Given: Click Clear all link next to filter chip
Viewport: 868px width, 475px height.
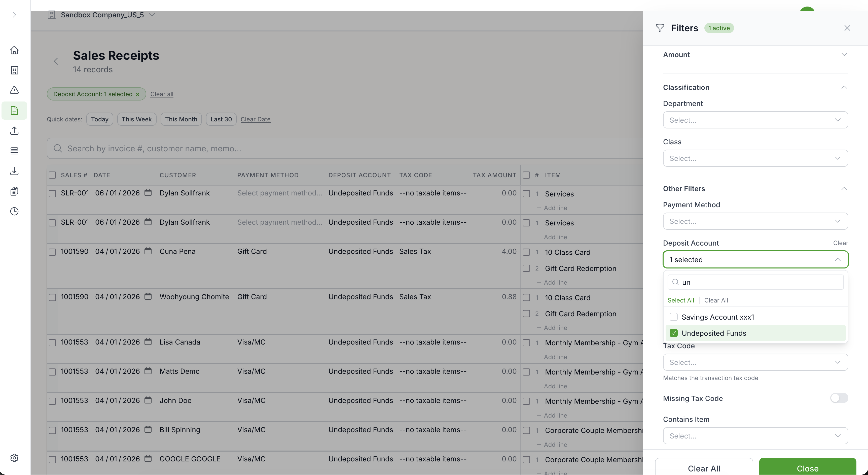Looking at the screenshot, I should point(162,94).
